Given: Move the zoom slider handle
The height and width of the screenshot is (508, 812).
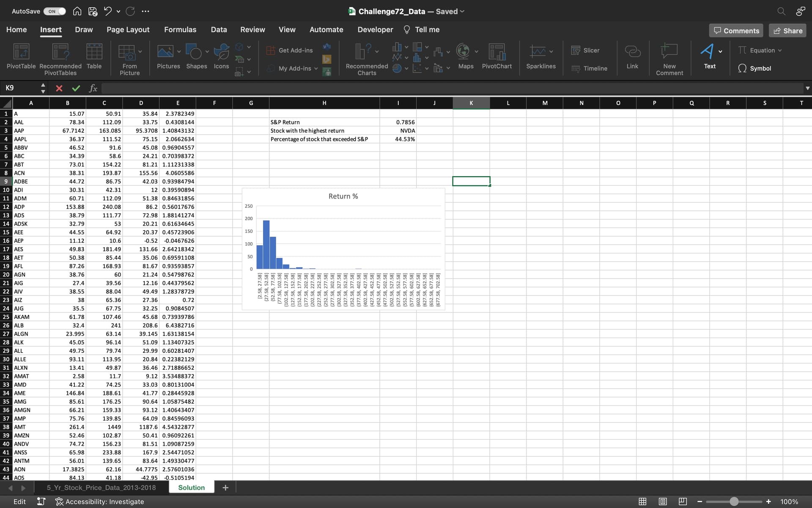Looking at the screenshot, I should 734,502.
